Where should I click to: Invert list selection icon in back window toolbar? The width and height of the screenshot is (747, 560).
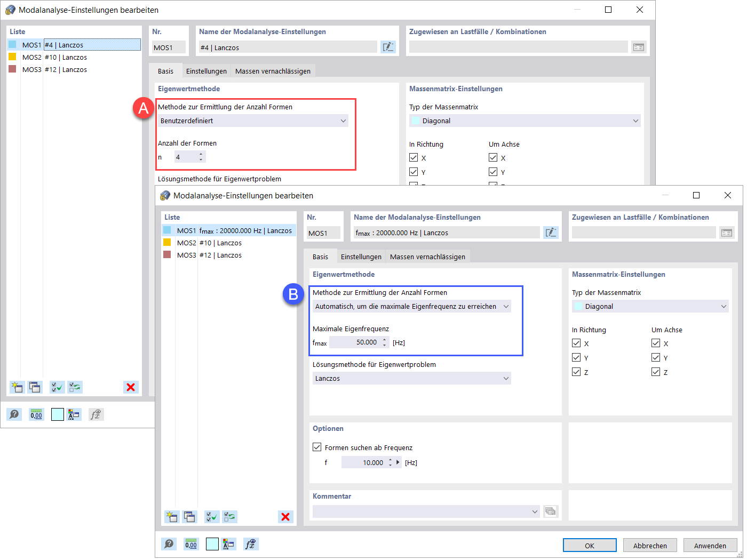click(x=75, y=387)
